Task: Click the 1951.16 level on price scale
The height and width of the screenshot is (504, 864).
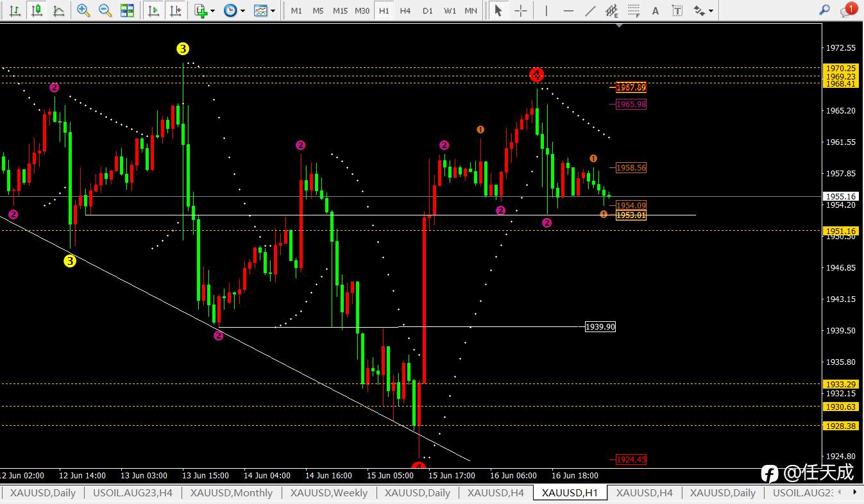Action: (842, 231)
